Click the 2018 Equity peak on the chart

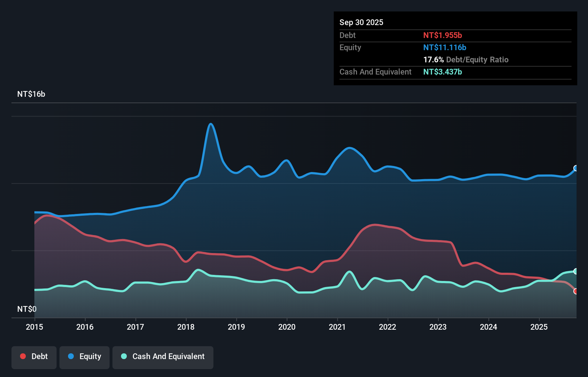tap(211, 124)
